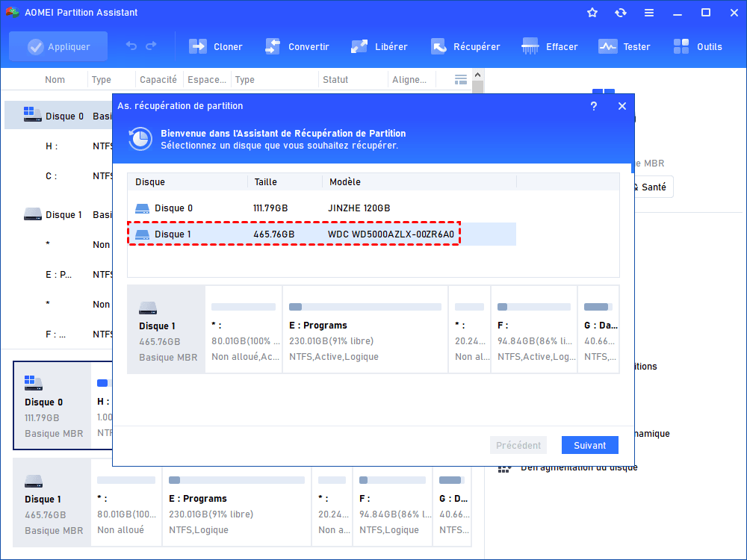The height and width of the screenshot is (560, 747).
Task: Select the C : partition row in main list
Action: 58,176
